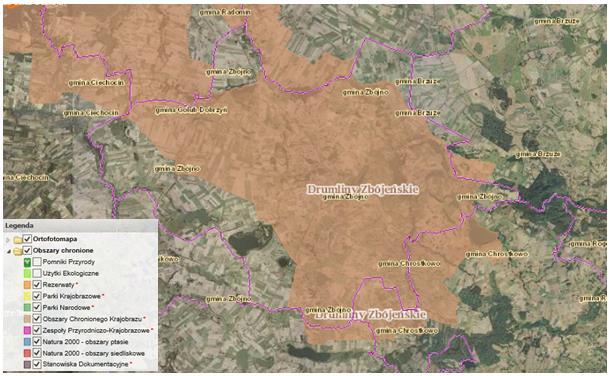Uncheck Natura 2000 obszary ptasie checkbox
This screenshot has height=376, width=610.
tap(37, 342)
